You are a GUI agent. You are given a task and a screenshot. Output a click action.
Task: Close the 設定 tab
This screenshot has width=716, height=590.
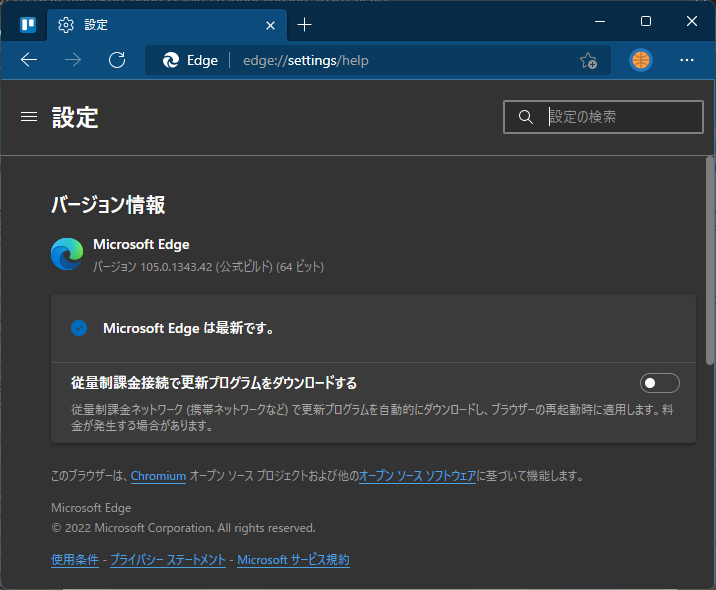(x=270, y=26)
